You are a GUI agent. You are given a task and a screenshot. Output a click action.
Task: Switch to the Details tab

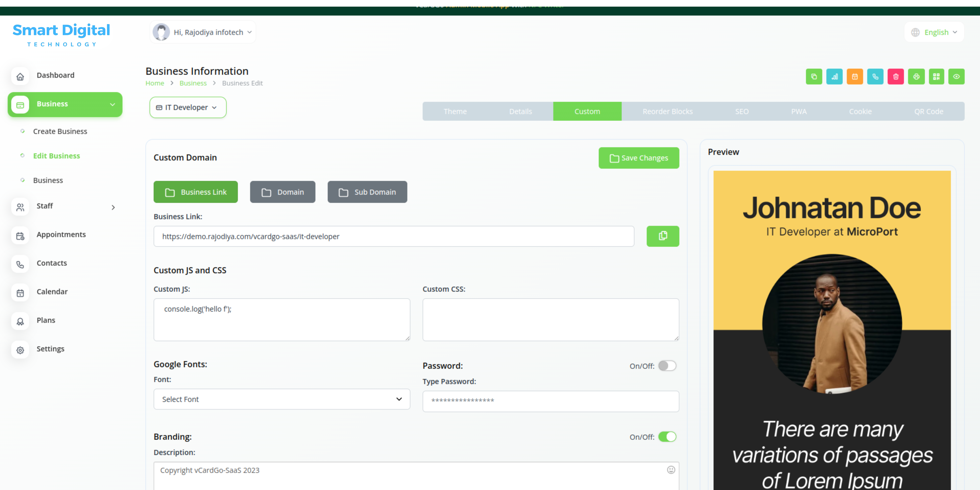(520, 111)
